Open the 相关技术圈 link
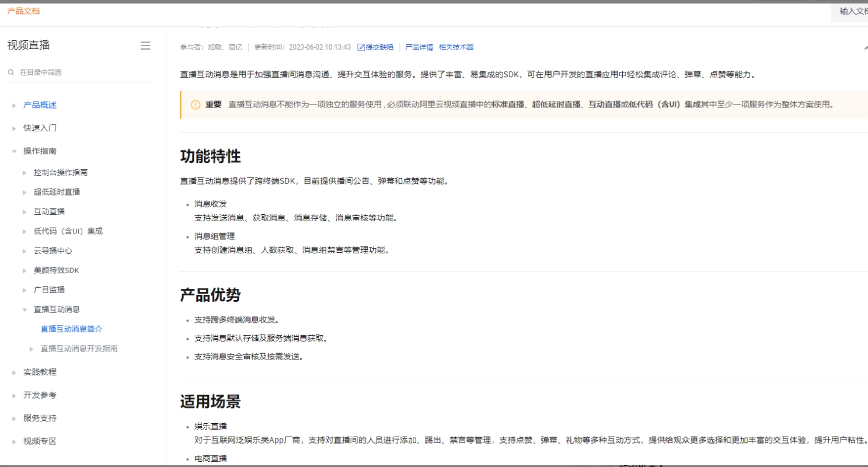The height and width of the screenshot is (467, 868). [456, 47]
